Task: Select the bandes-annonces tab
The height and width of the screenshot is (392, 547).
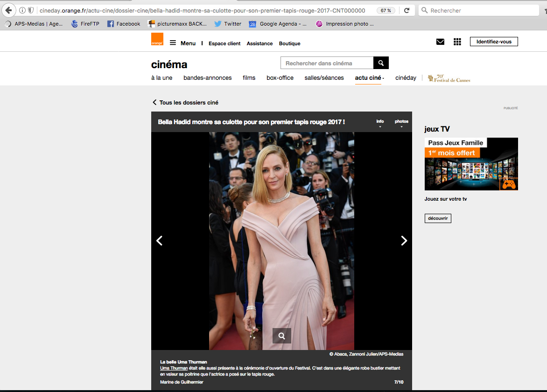Action: tap(207, 78)
